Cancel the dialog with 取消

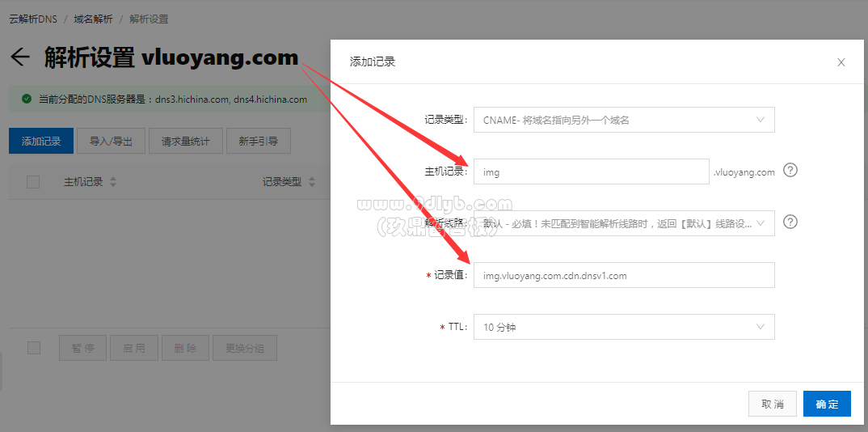[x=773, y=404]
